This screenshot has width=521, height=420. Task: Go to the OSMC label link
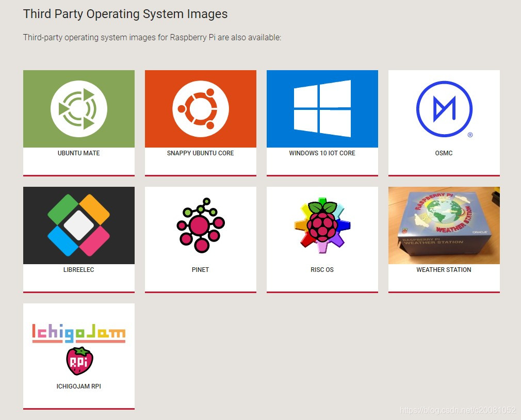pos(444,153)
